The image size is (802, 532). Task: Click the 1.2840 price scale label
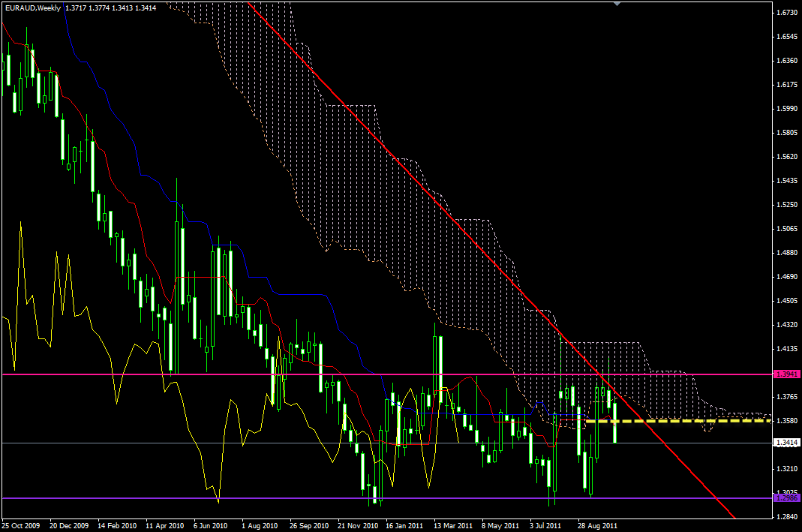coord(786,517)
